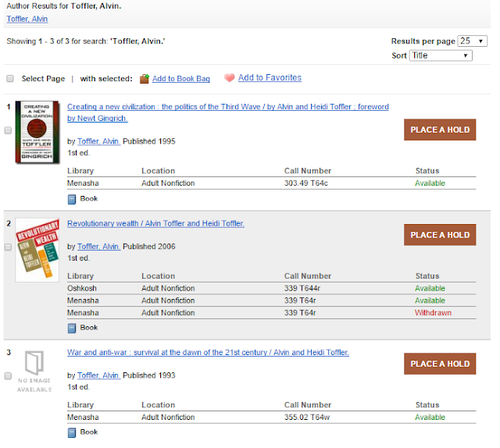
Task: Place a hold on War and anti-war
Action: tap(440, 364)
